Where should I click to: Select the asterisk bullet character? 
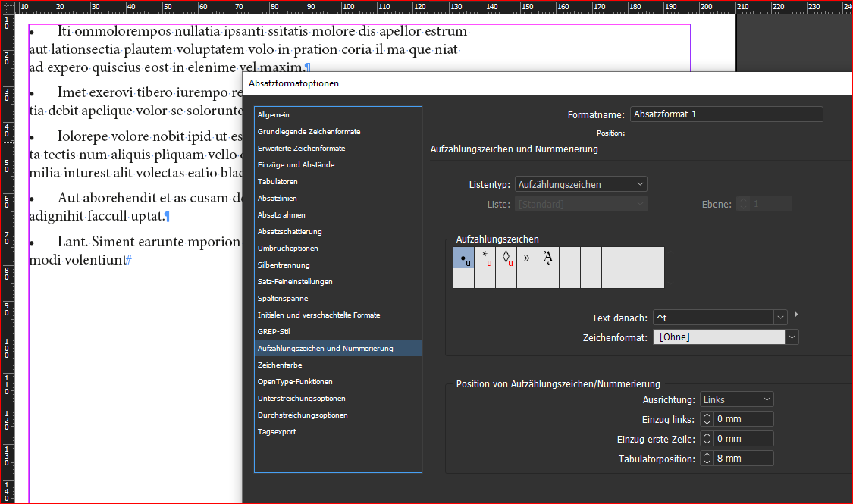(484, 258)
